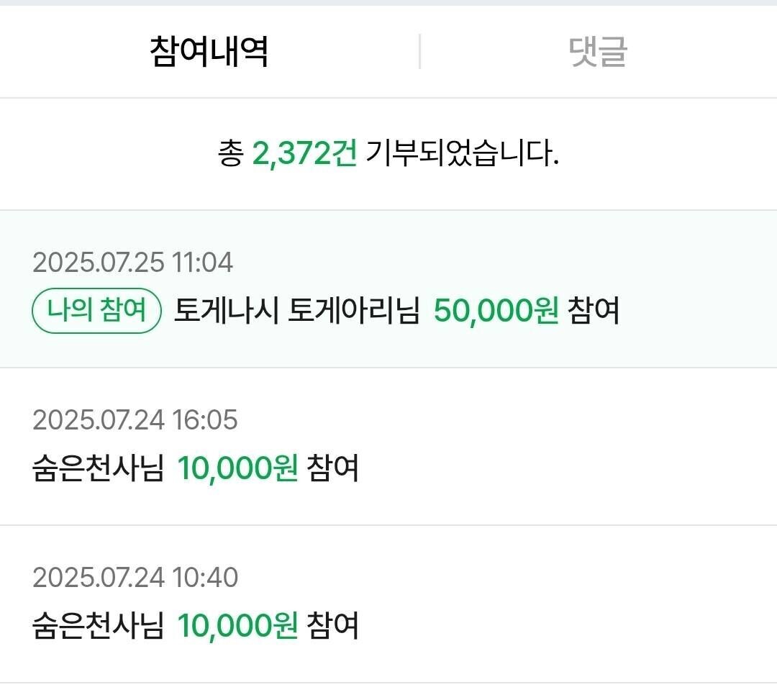
Task: Click 참여 label next to 50,000원
Action: 595,312
